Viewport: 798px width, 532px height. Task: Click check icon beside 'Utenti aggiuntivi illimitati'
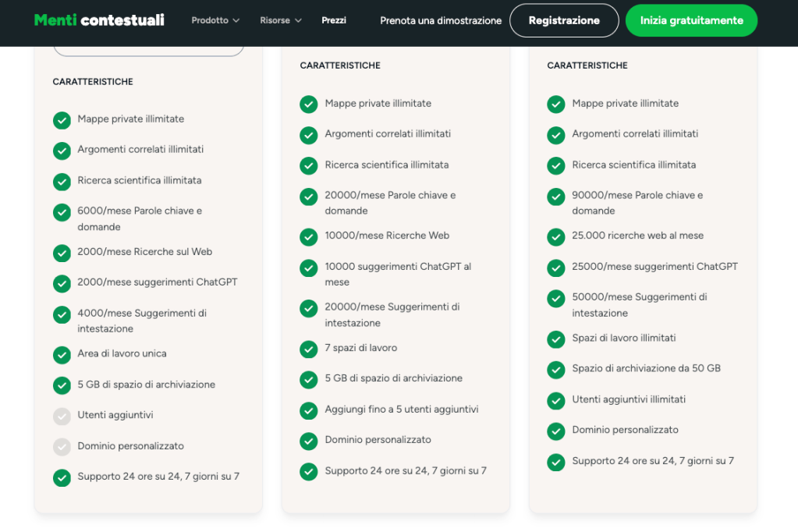coord(556,401)
